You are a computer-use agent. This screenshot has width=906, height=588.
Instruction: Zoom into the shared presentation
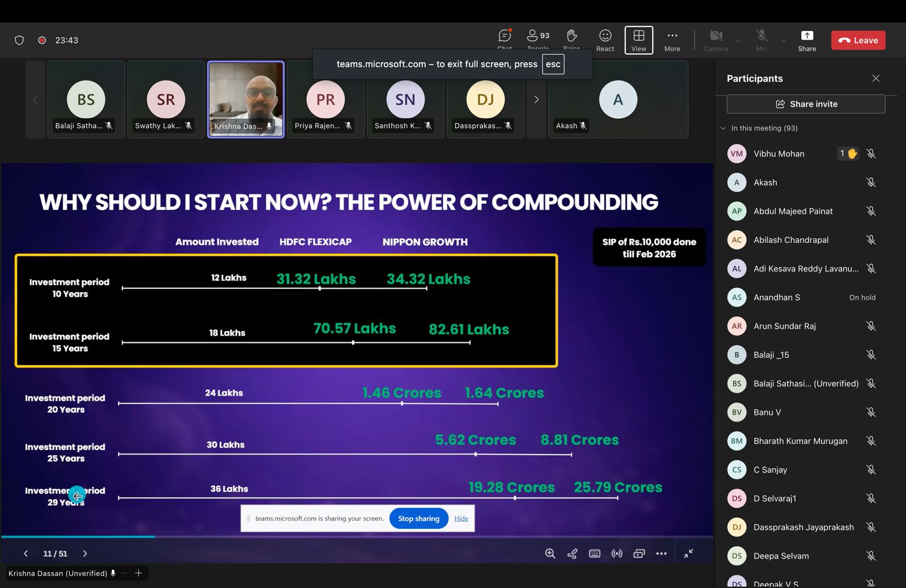550,553
